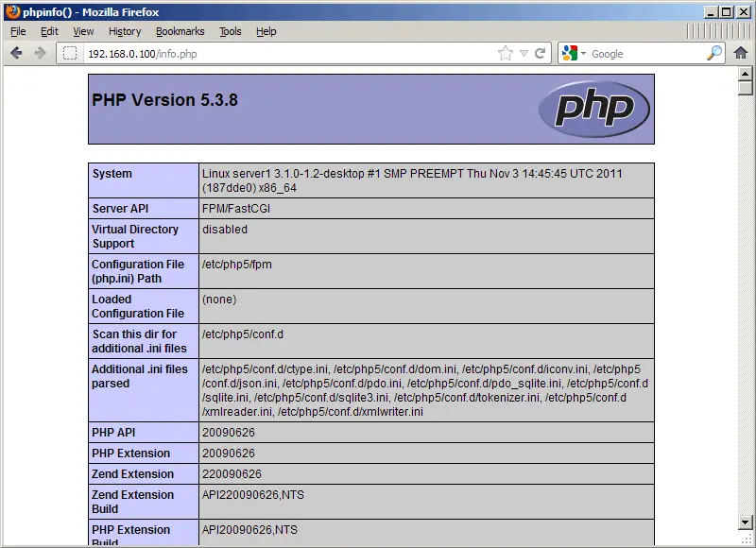The image size is (756, 548).
Task: Open the Bookmarks menu
Action: pos(180,31)
